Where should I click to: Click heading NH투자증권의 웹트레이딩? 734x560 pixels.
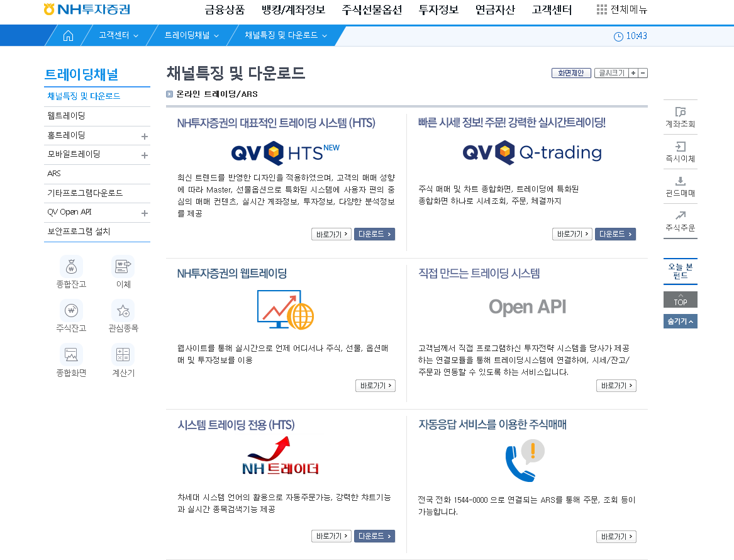click(x=231, y=274)
